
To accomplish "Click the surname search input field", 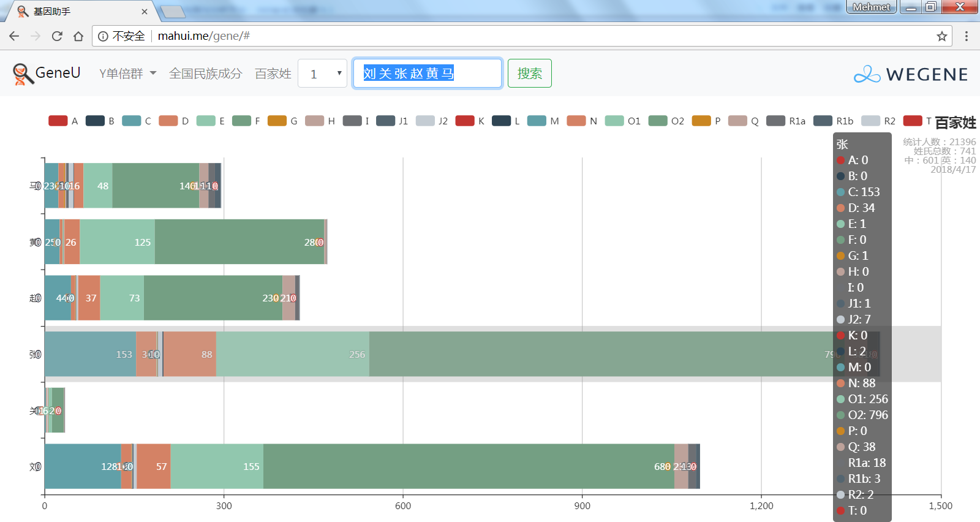I will tap(427, 74).
